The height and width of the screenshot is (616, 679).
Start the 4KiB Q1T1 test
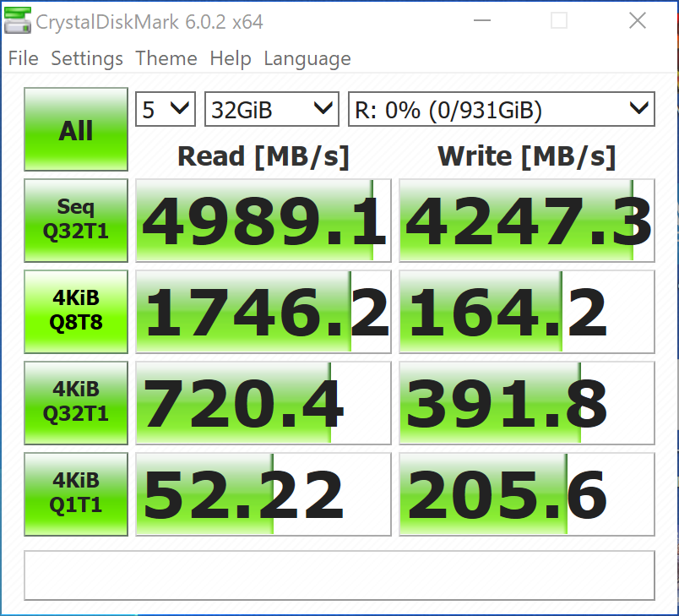76,494
